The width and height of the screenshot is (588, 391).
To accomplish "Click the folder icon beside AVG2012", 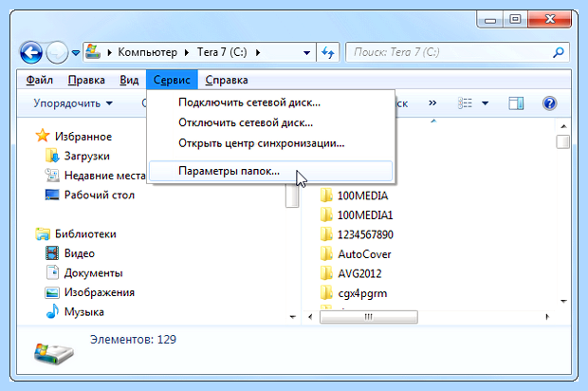I will (x=326, y=273).
